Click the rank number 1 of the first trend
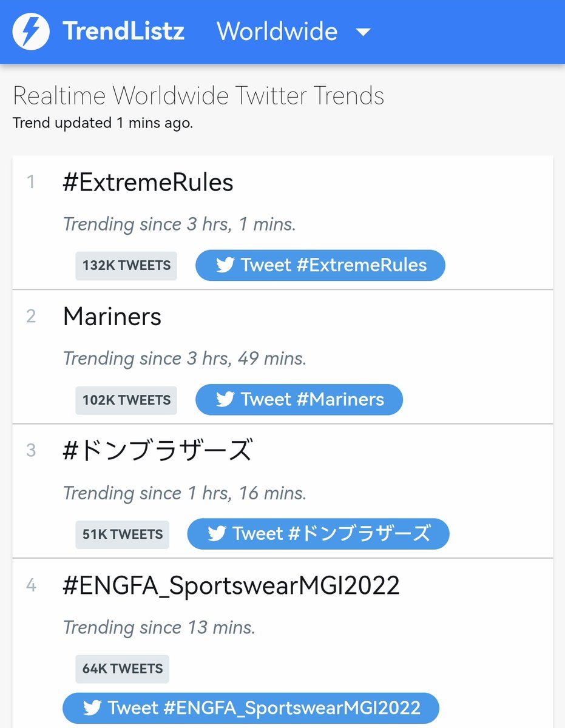The height and width of the screenshot is (728, 565). [30, 181]
